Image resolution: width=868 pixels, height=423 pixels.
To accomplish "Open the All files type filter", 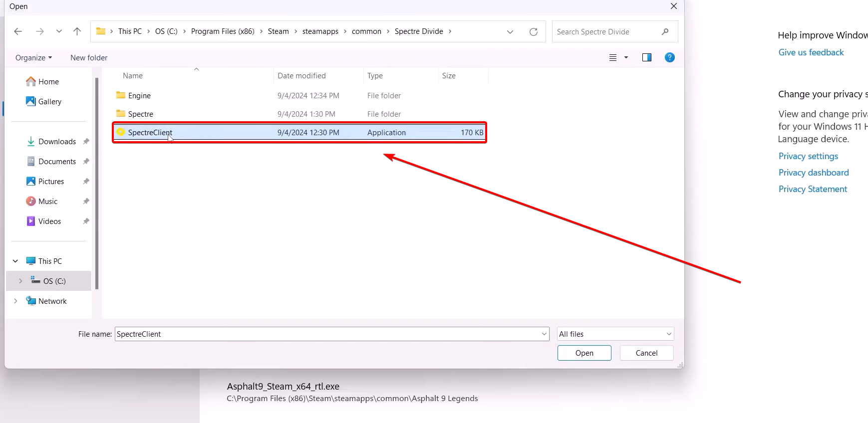I will (615, 334).
